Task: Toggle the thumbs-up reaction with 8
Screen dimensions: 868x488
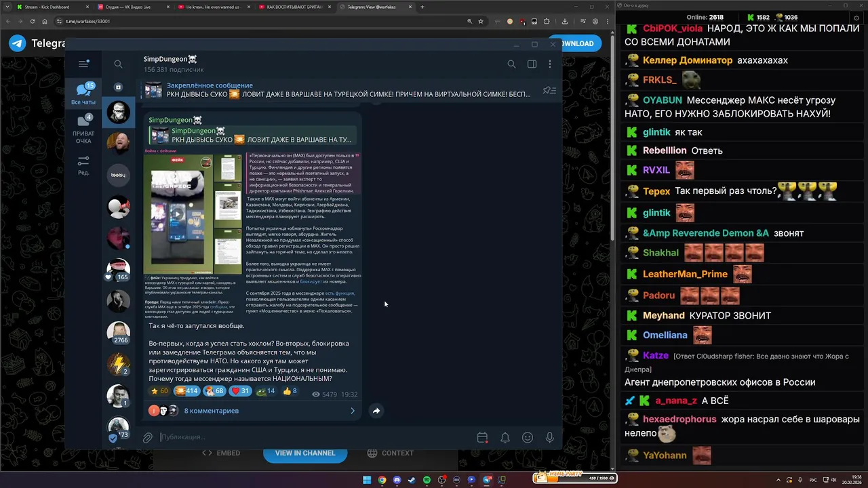Action: point(290,391)
